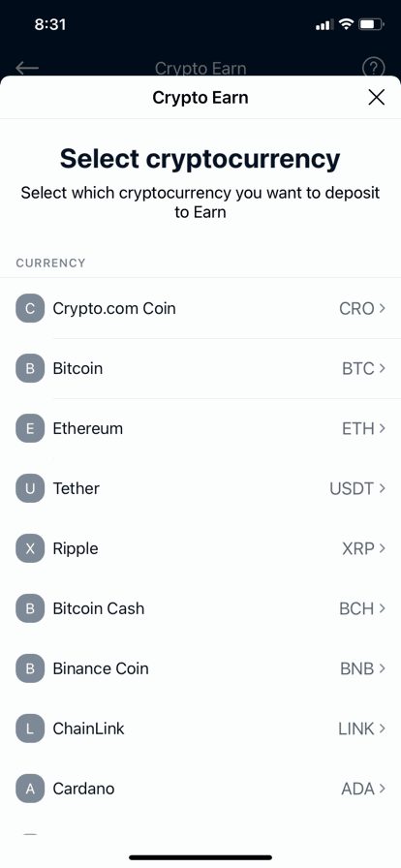Tap the battery indicator in status bar
The image size is (401, 868).
point(371,24)
